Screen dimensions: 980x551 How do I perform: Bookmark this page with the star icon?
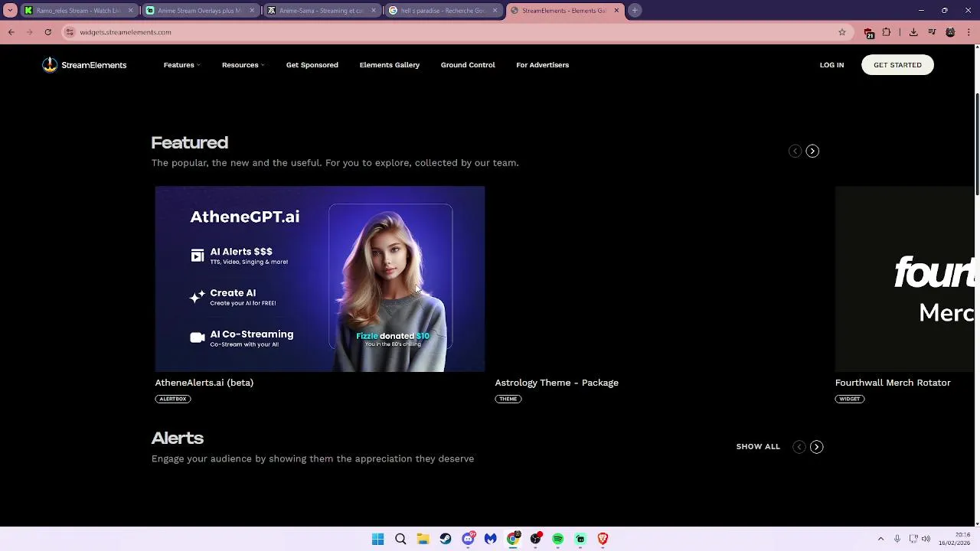pos(842,32)
